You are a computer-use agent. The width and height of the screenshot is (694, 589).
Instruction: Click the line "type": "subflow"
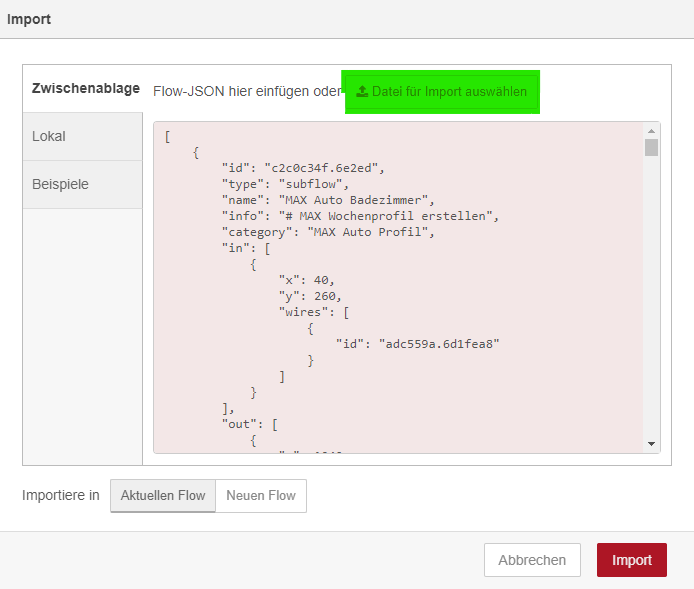(x=285, y=184)
